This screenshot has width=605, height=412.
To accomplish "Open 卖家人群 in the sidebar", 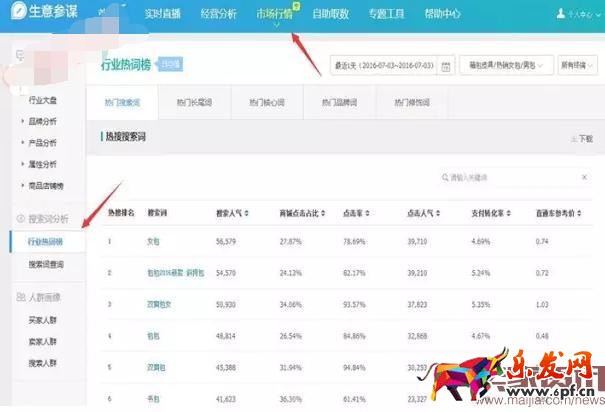I will [42, 341].
